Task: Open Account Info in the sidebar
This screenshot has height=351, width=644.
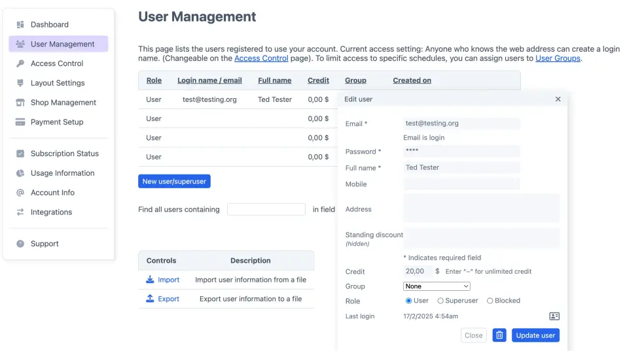Action: [x=52, y=193]
